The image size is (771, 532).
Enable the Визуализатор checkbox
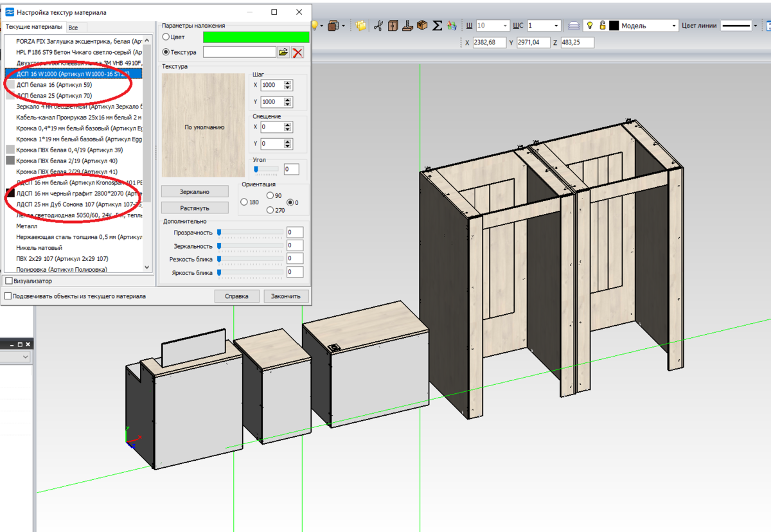(9, 281)
